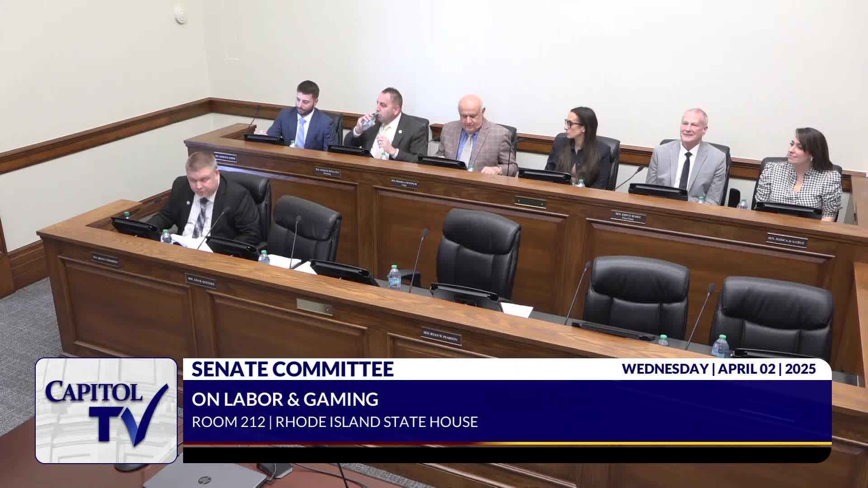Click the Room 212 Rhode Island State House text

coord(335,422)
